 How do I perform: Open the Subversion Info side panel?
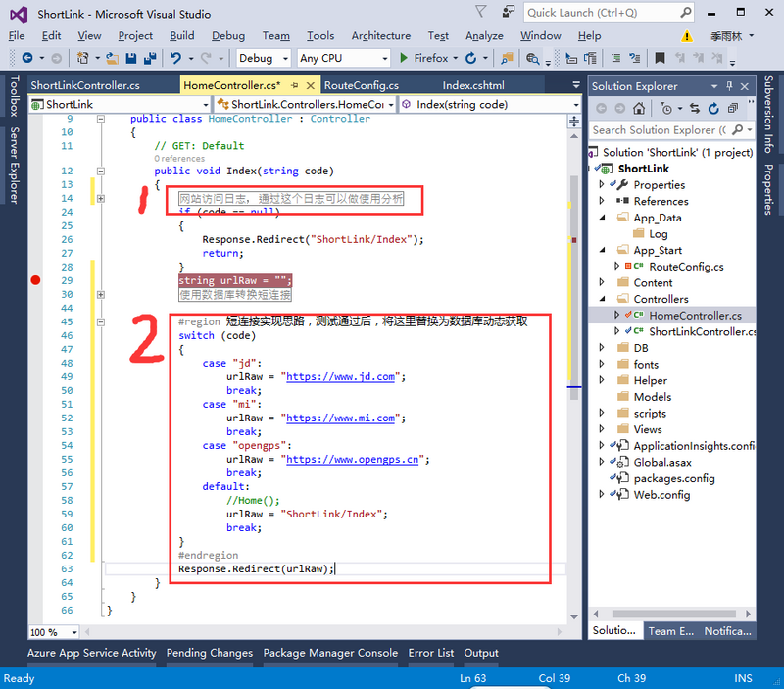tap(769, 114)
